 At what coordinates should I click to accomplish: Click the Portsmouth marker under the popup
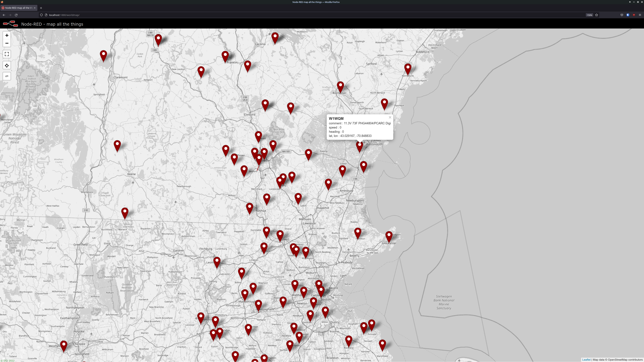pyautogui.click(x=360, y=147)
